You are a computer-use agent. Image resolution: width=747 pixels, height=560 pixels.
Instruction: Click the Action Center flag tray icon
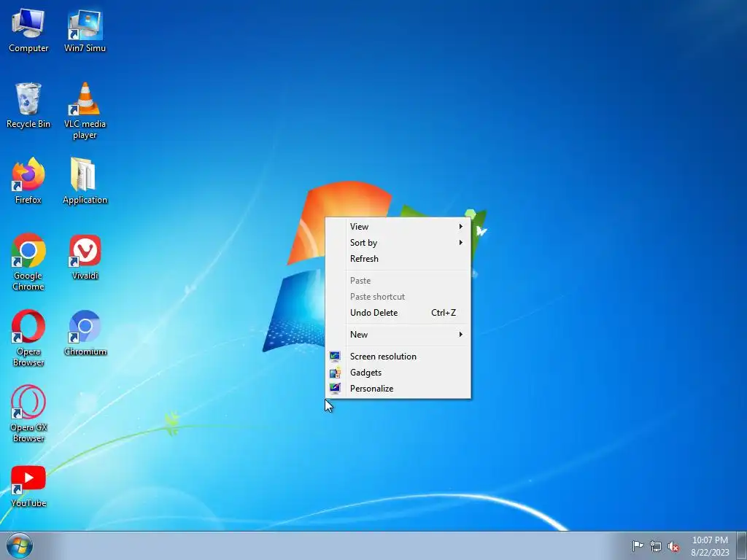[638, 545]
